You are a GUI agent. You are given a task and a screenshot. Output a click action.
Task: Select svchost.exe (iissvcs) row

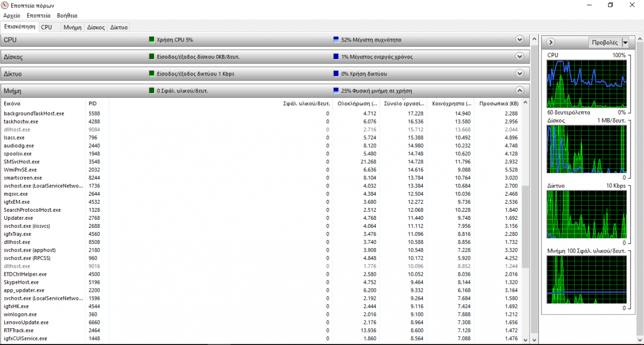click(261, 226)
